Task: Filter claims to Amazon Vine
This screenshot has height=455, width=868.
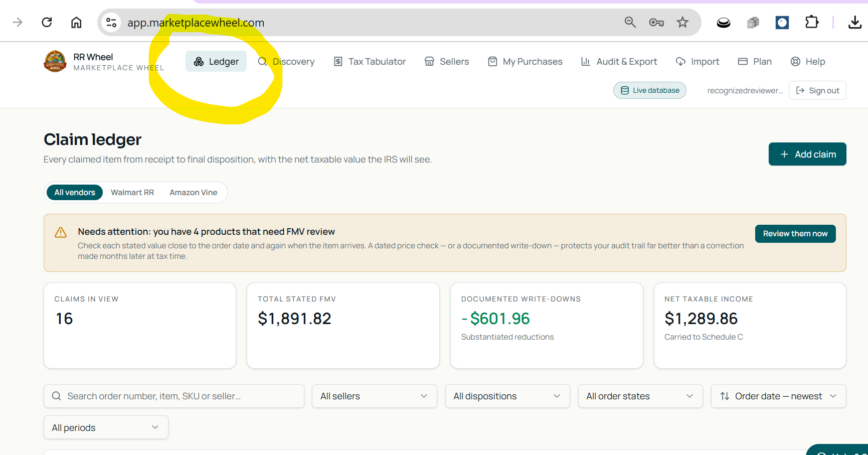Action: pos(194,193)
